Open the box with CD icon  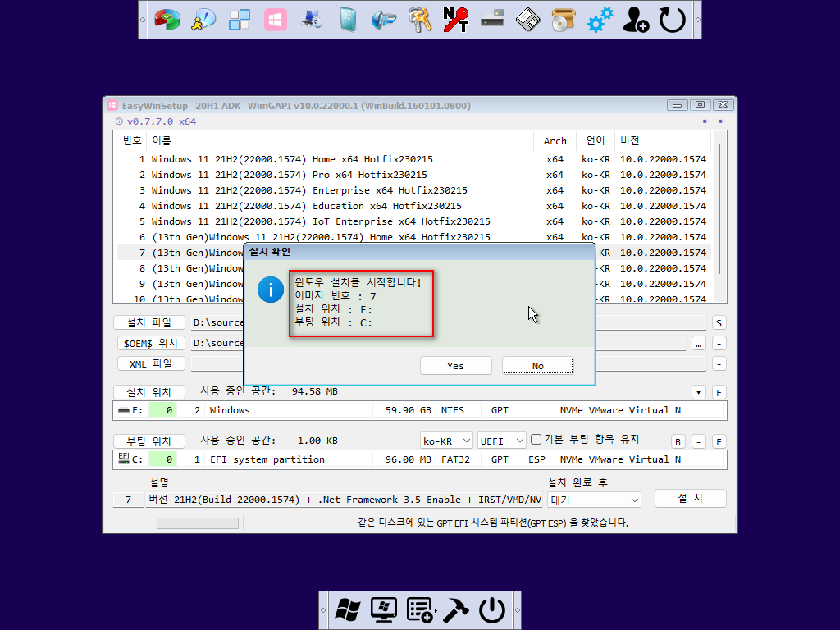pos(564,20)
